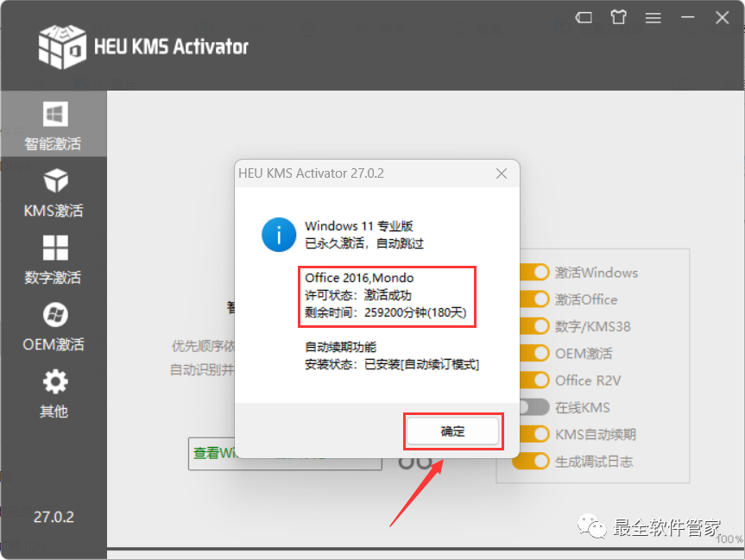Open the 其他 gear settings section
This screenshot has width=745, height=560.
(54, 393)
